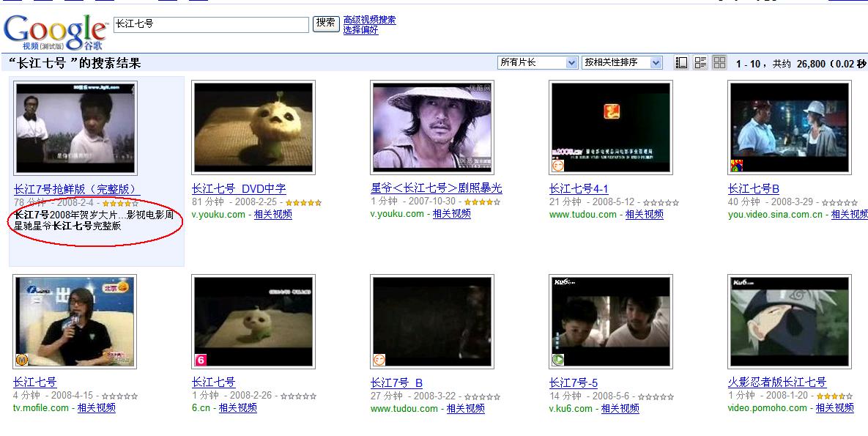Click empty star rating of 长江七号4-1
This screenshot has height=436, width=868.
661,203
